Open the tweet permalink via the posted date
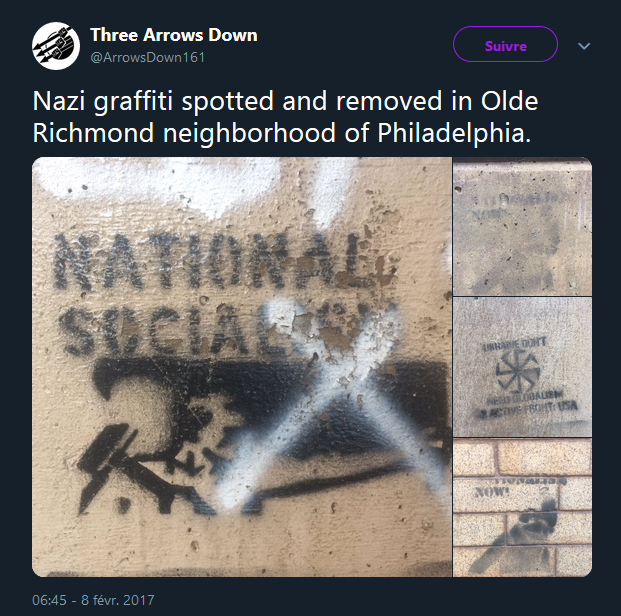 pos(93,600)
